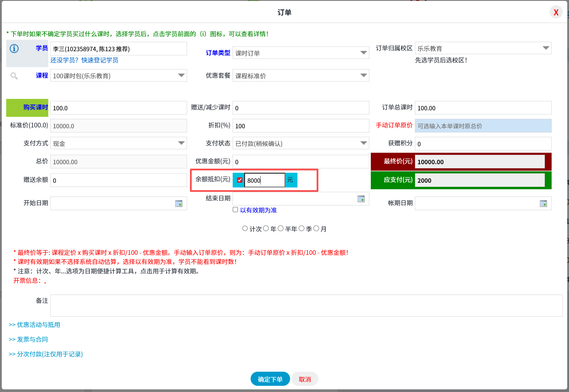Select the 计次 radio button
Image resolution: width=569 pixels, height=392 pixels.
(245, 228)
